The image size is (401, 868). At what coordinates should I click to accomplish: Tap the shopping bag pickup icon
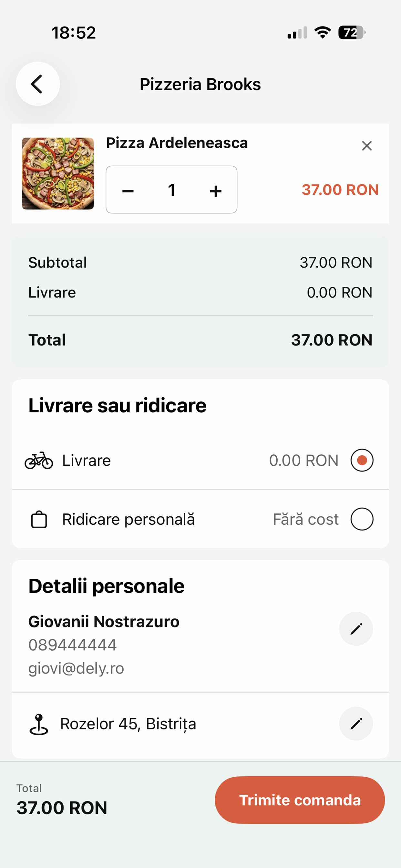pos(39,519)
